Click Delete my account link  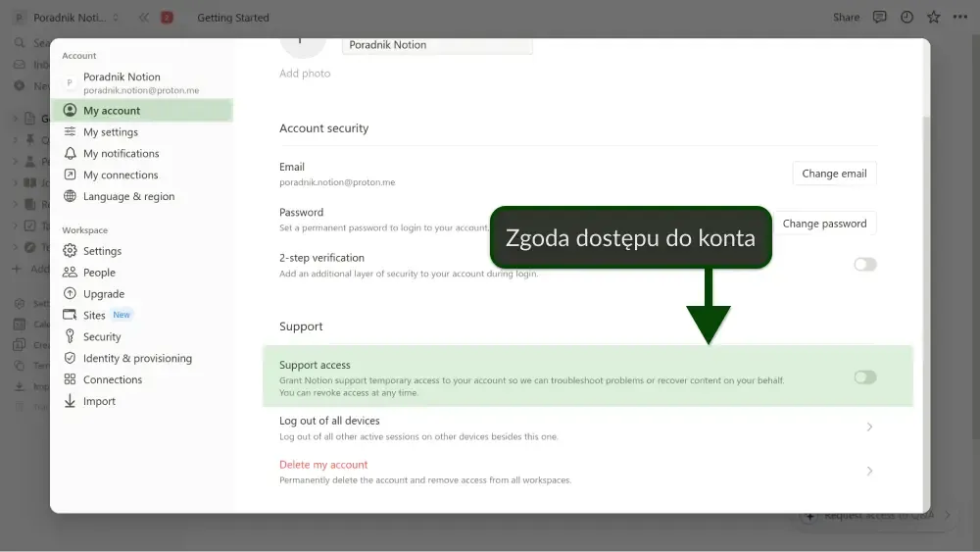pos(323,465)
